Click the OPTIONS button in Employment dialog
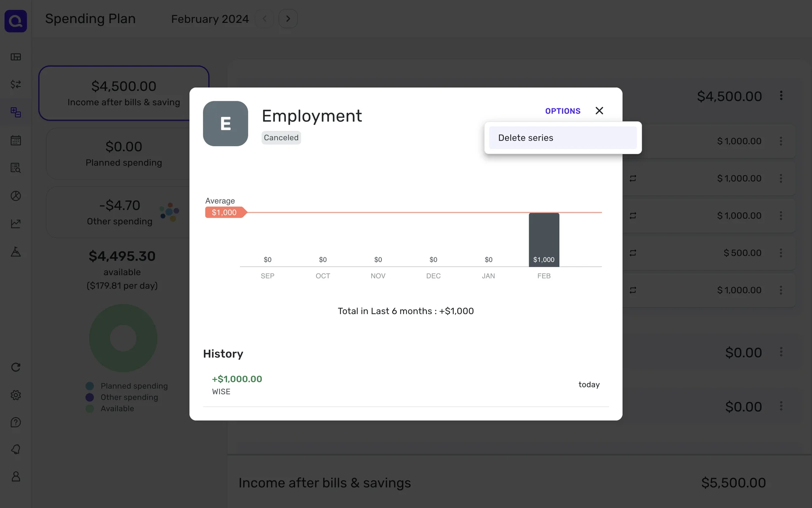812x508 pixels. (562, 111)
